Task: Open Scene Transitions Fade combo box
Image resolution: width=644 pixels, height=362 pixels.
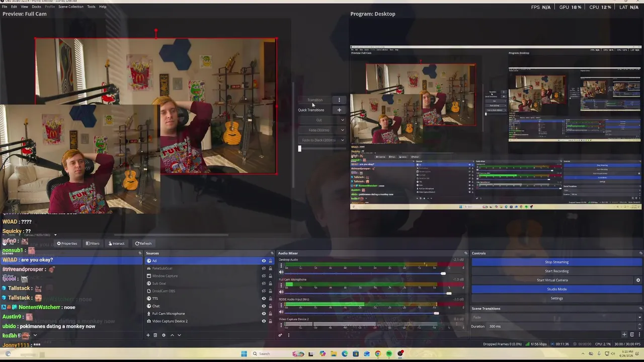Action: [556, 317]
